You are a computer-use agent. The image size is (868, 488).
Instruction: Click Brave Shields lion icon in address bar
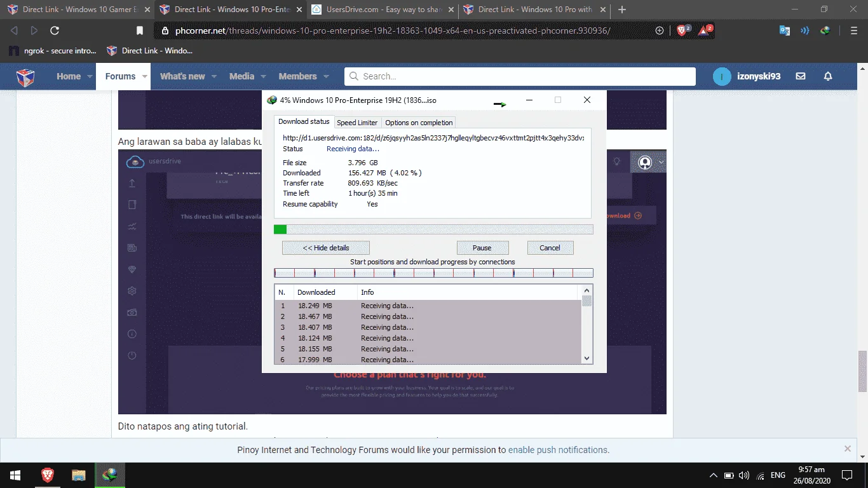coord(683,30)
